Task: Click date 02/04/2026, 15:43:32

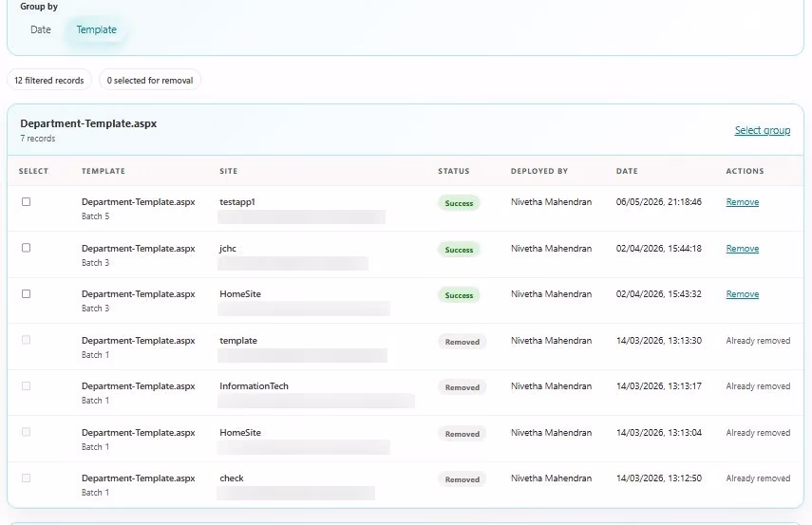Action: pos(659,294)
